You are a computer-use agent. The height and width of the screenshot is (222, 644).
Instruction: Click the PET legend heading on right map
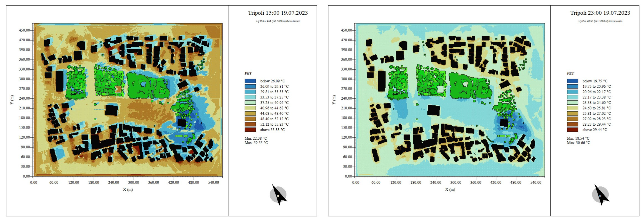click(x=570, y=73)
